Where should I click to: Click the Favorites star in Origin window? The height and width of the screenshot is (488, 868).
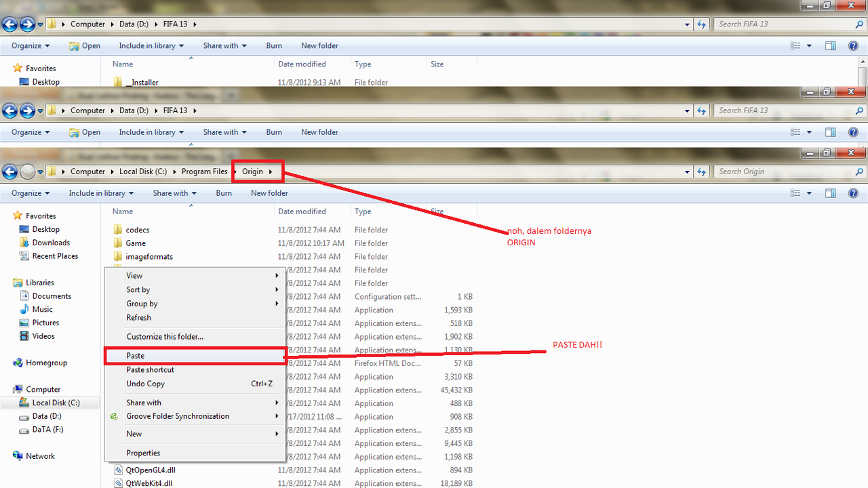click(18, 216)
